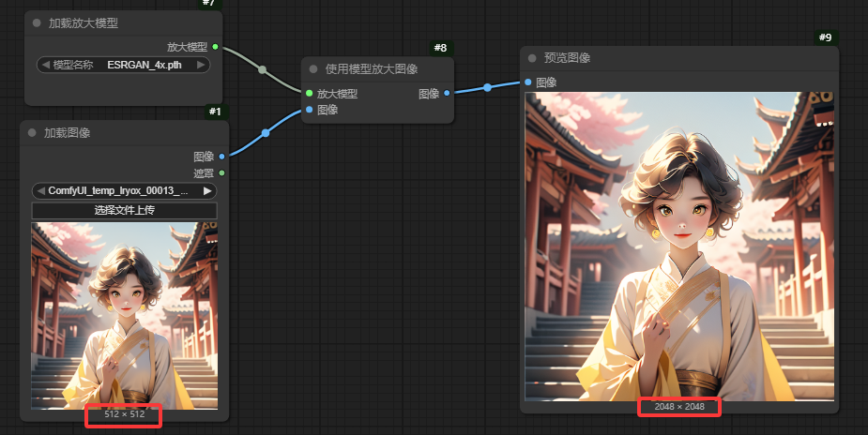Click the 放大模型 input port on the upscale node

[309, 93]
